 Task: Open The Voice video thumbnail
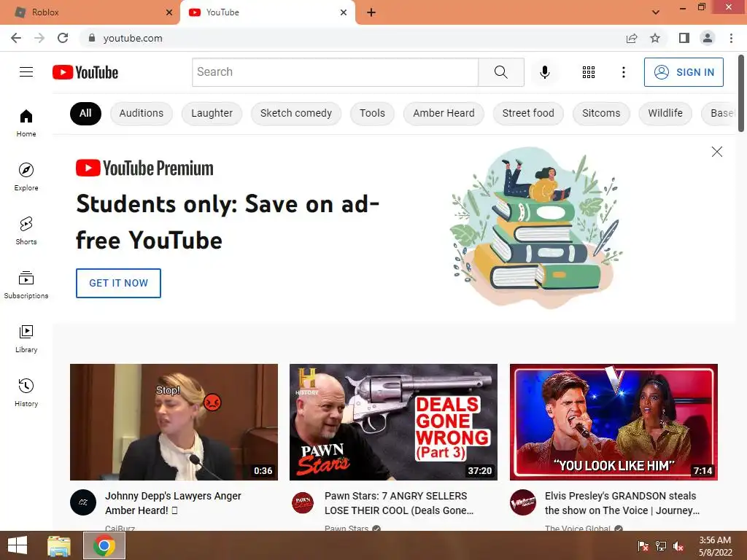pyautogui.click(x=614, y=422)
